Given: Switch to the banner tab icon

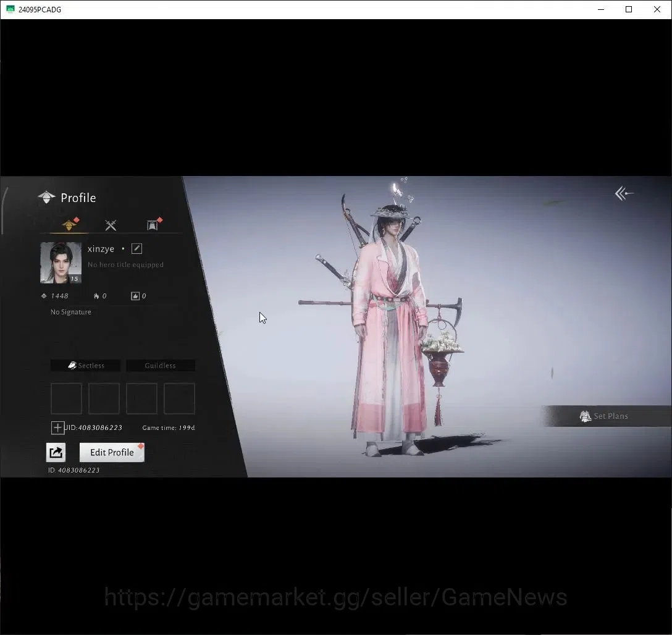Looking at the screenshot, I should click(x=153, y=224).
